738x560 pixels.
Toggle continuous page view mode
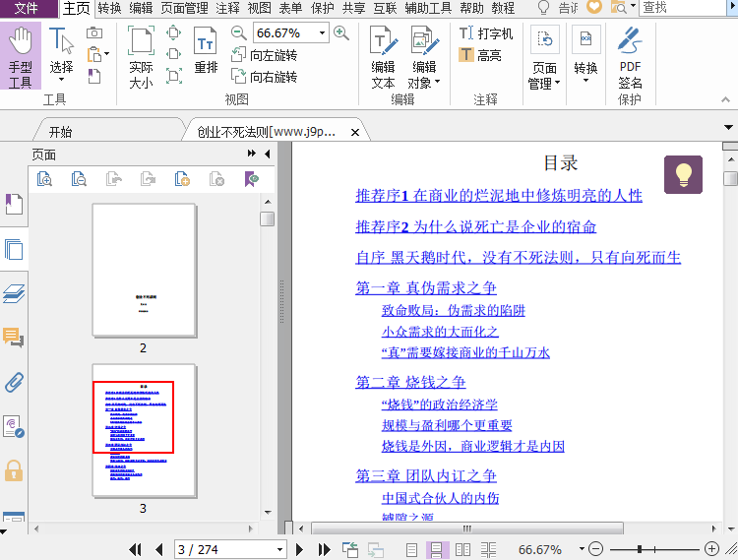pos(436,549)
